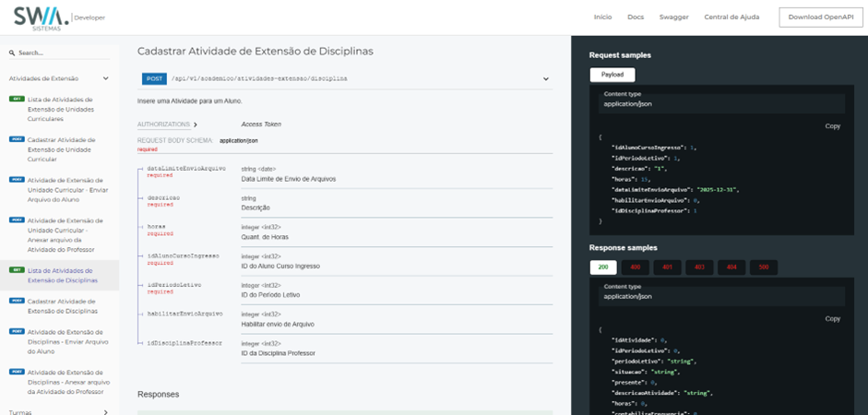Open the Swagger nav link

[673, 18]
